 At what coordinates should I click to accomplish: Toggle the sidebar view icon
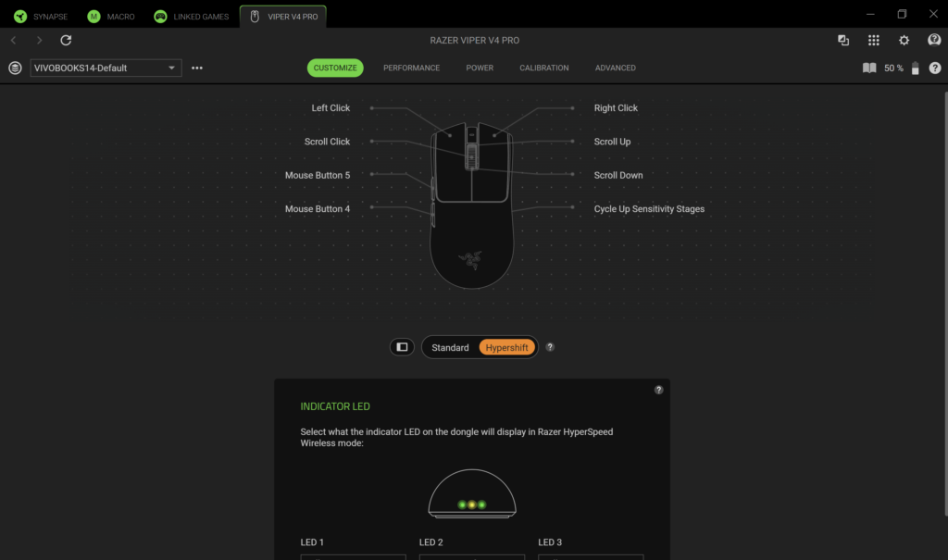click(x=402, y=346)
